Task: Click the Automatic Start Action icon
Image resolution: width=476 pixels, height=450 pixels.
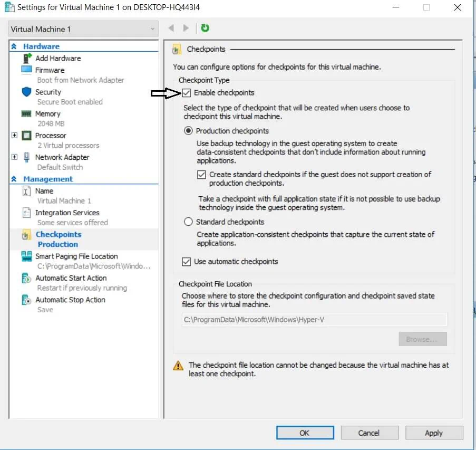Action: coord(26,278)
